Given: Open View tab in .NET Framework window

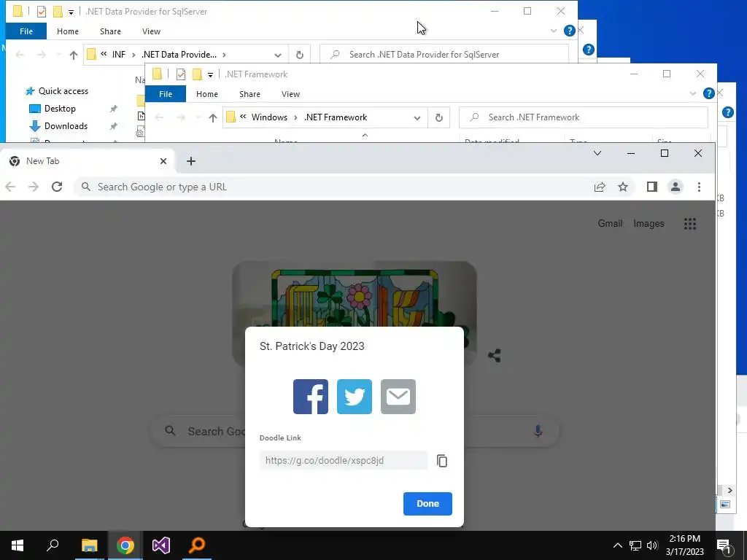Looking at the screenshot, I should tap(290, 94).
